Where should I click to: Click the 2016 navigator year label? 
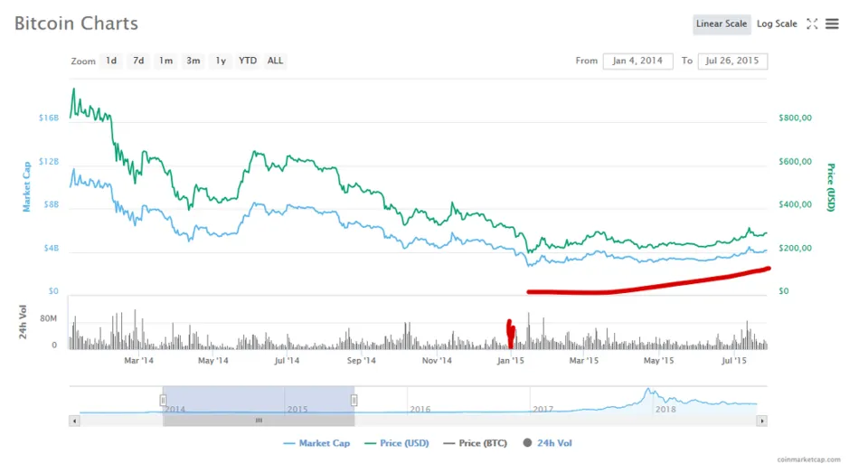pos(420,410)
